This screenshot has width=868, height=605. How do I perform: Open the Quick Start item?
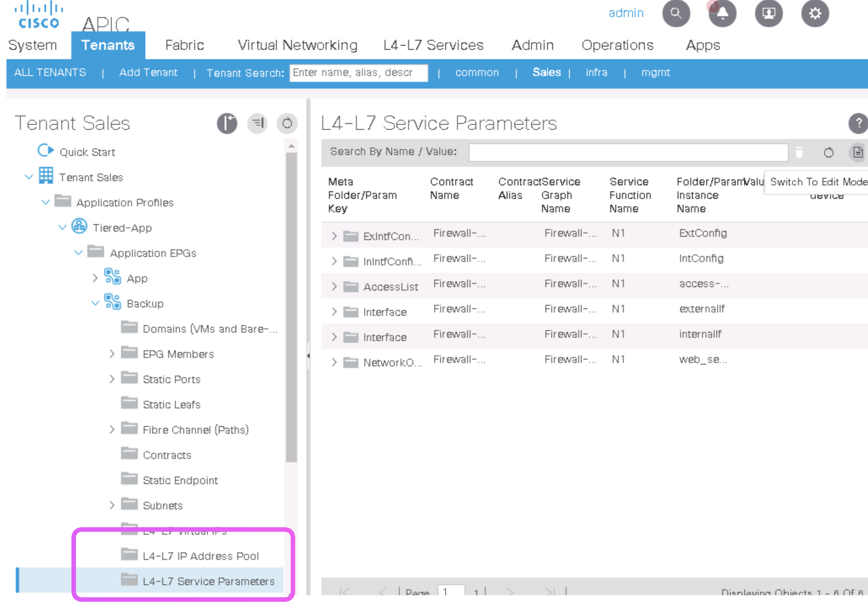[87, 152]
